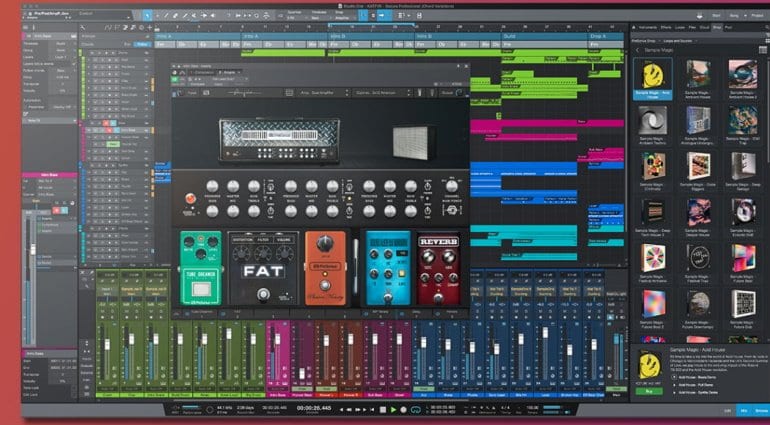Open the browser search magnifier
770x425 pixels.
(x=767, y=28)
